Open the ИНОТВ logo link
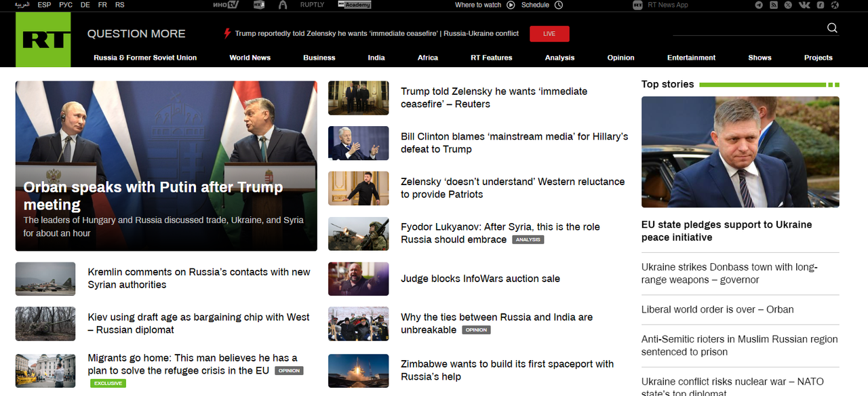The height and width of the screenshot is (396, 868). 226,5
